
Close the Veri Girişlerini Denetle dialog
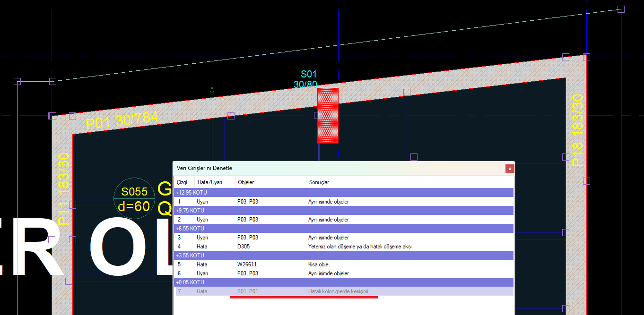509,169
